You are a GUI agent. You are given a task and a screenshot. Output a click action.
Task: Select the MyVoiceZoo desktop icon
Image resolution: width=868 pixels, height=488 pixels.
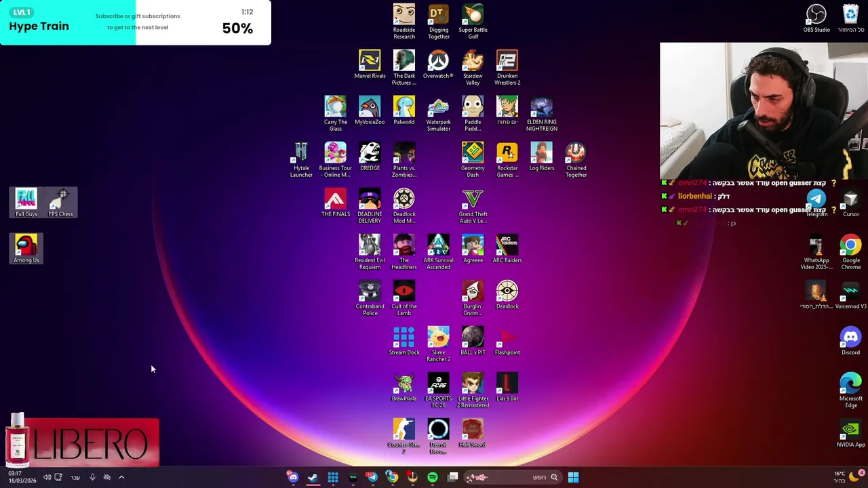coord(370,110)
